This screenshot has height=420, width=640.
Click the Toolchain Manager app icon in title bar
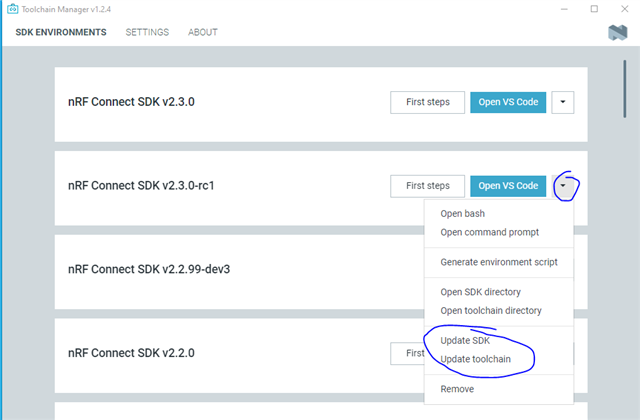(x=13, y=9)
